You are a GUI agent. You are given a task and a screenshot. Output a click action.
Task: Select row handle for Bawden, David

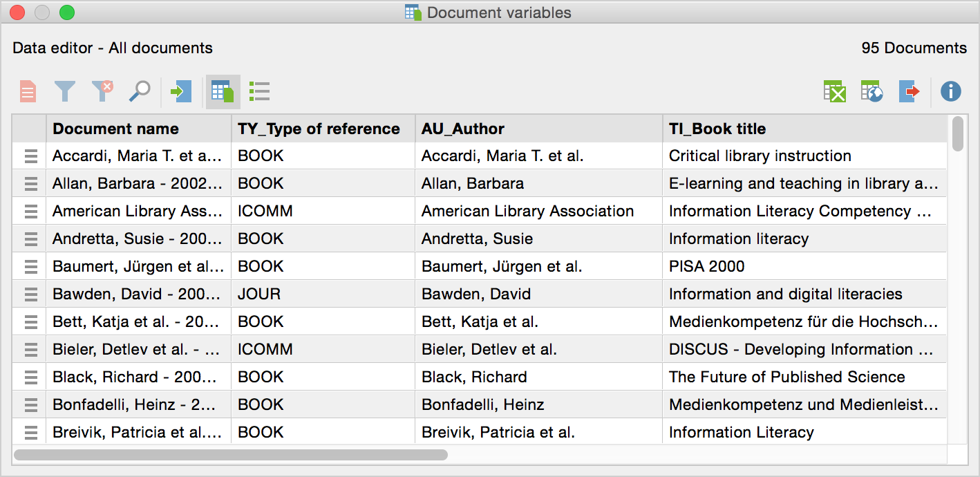click(x=30, y=294)
